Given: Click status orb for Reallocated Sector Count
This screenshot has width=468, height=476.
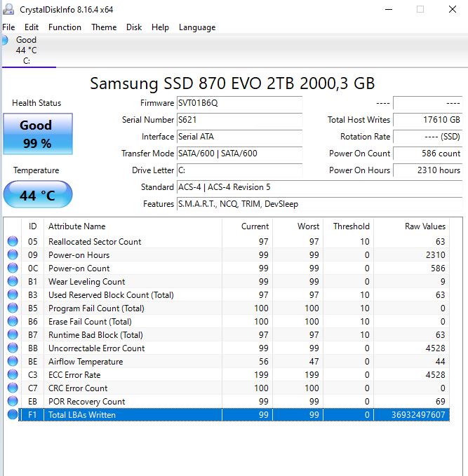Looking at the screenshot, I should 13,241.
